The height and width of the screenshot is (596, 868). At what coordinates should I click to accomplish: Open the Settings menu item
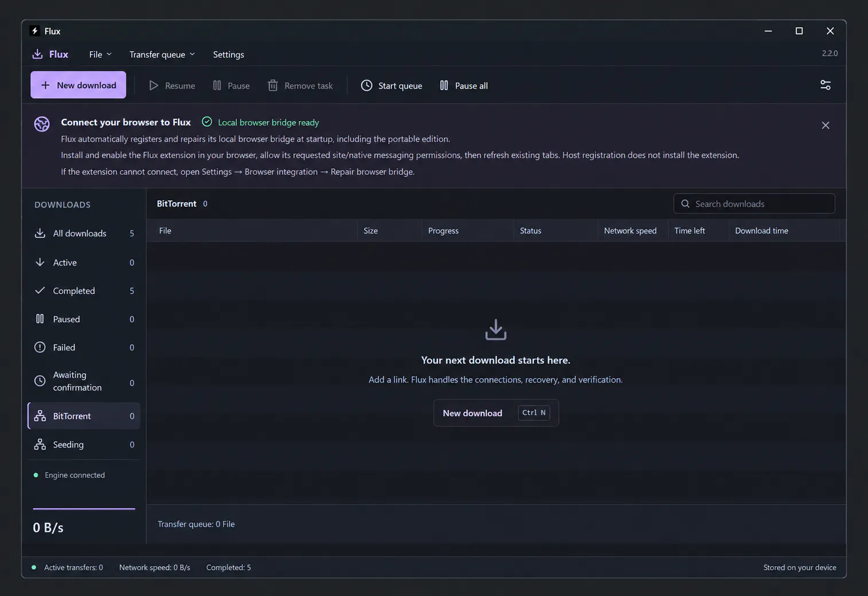(228, 54)
